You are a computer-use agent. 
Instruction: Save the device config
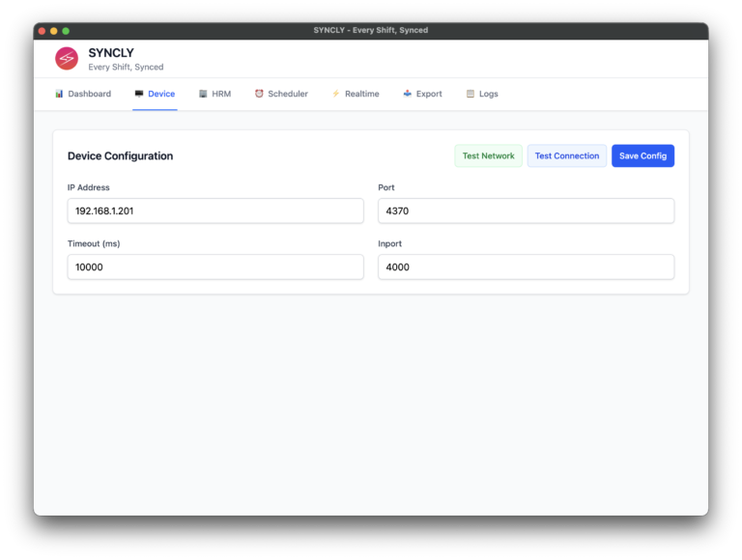pos(642,155)
